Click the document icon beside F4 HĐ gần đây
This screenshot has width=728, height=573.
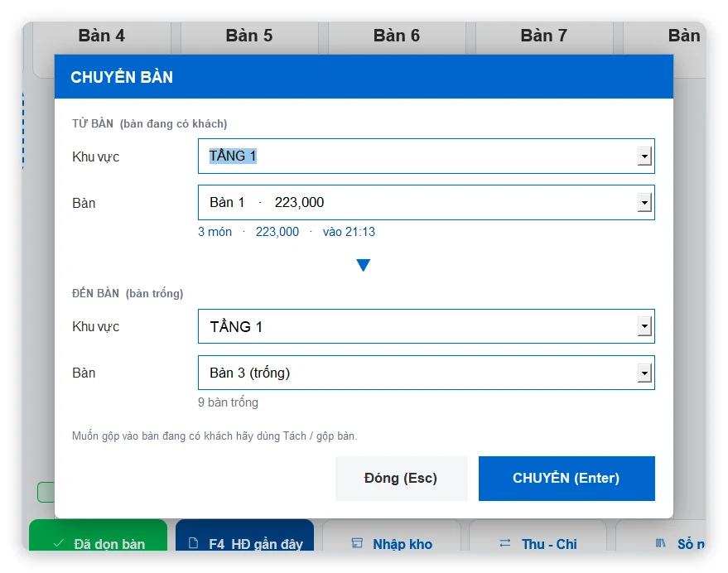tap(194, 543)
